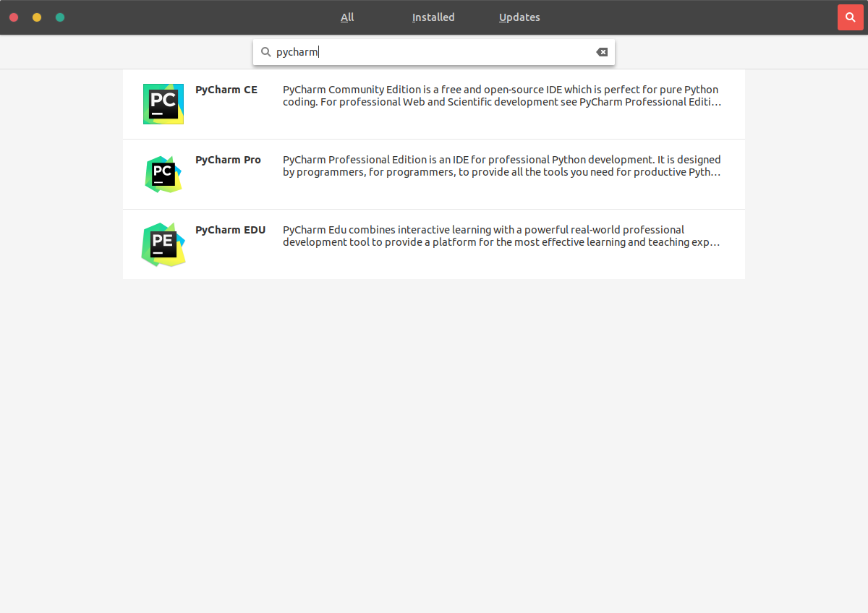Close the software window with red button
The image size is (868, 613).
click(x=14, y=17)
